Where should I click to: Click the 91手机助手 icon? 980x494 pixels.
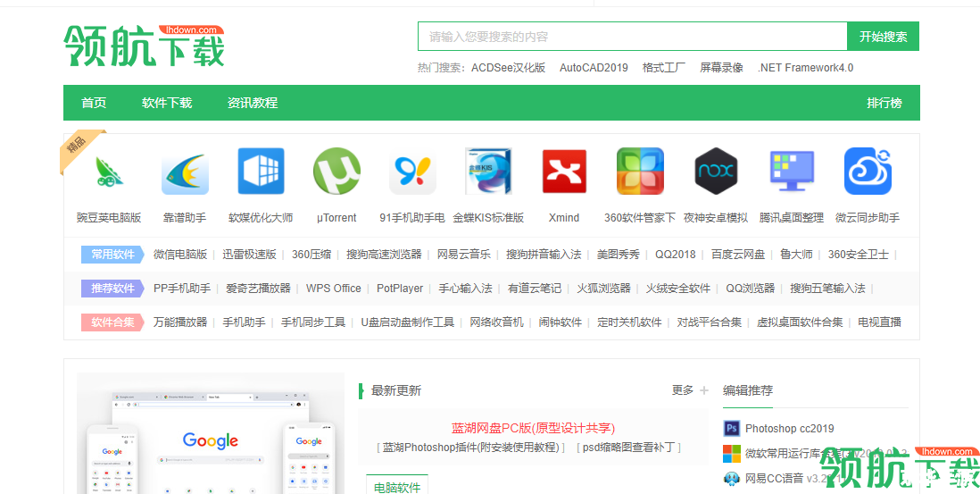click(412, 172)
